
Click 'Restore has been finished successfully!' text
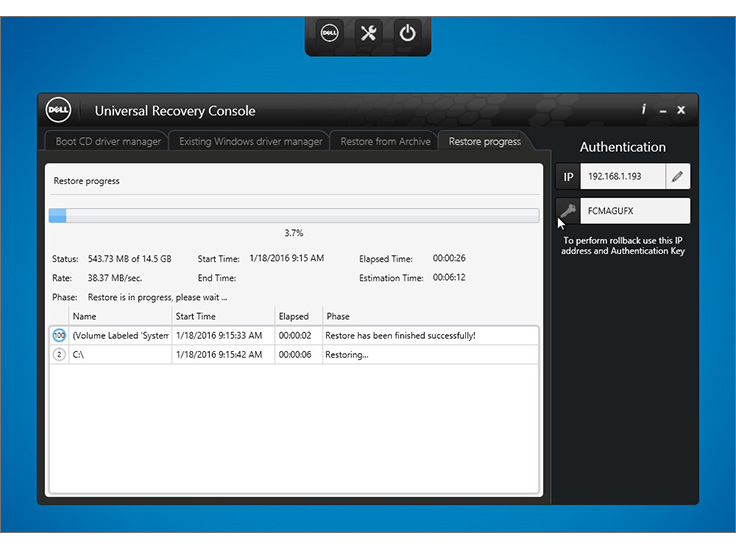[x=400, y=336]
